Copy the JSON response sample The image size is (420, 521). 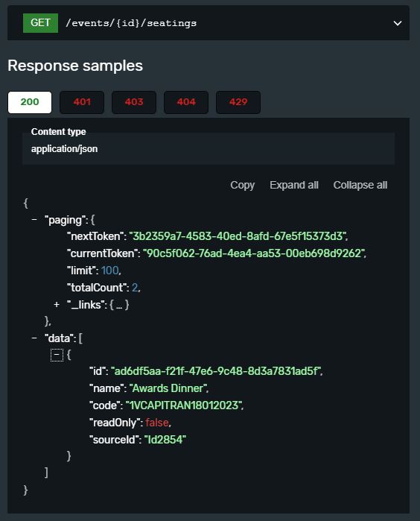tap(242, 185)
